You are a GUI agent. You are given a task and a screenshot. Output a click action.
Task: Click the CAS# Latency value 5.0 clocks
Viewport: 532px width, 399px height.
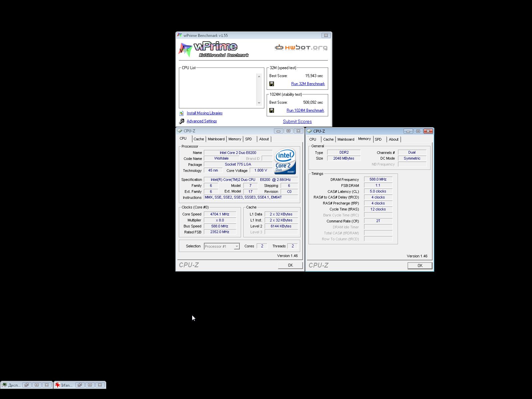click(378, 191)
